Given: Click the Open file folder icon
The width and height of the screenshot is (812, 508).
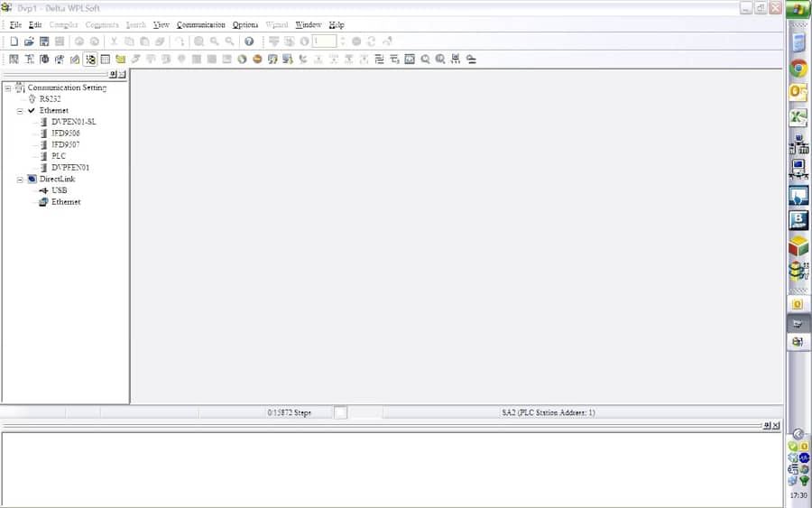Looking at the screenshot, I should pyautogui.click(x=29, y=42).
